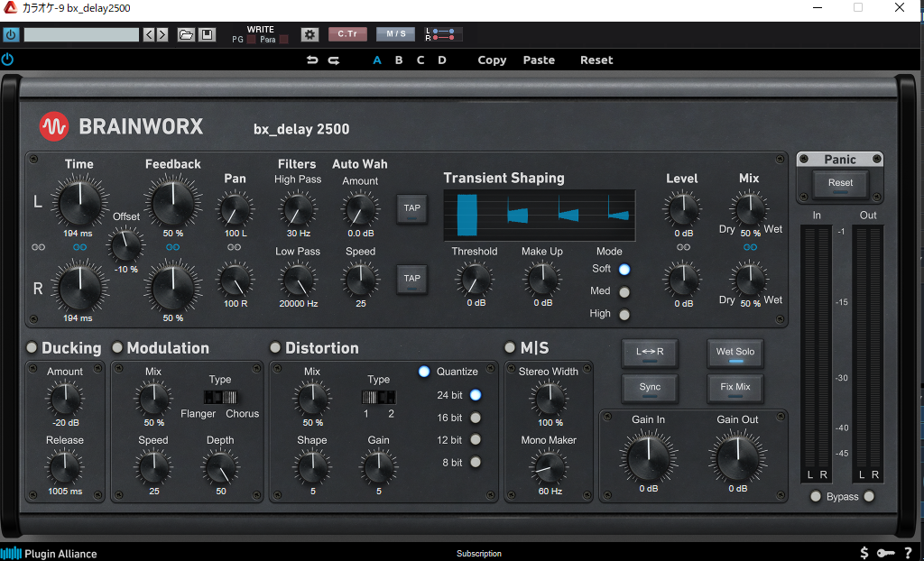
Task: Switch to preset slot C
Action: [420, 60]
